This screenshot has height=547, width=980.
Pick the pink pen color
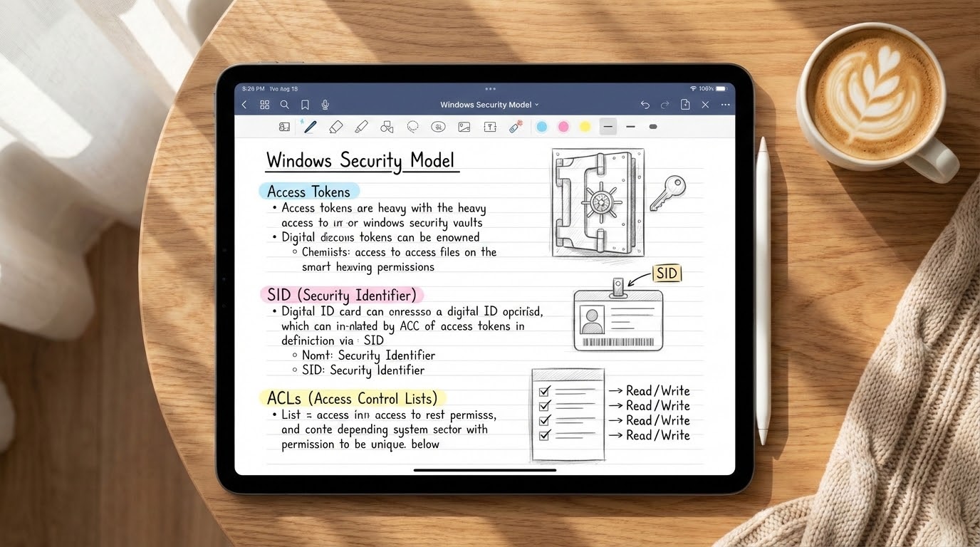pos(563,127)
